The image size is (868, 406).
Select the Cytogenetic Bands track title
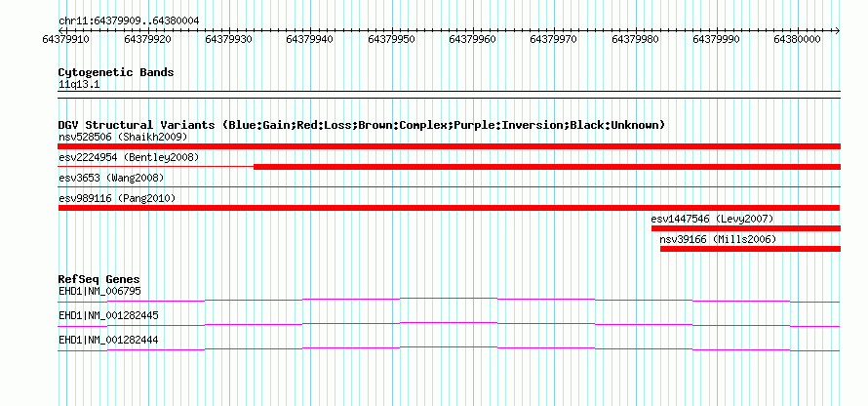(116, 72)
